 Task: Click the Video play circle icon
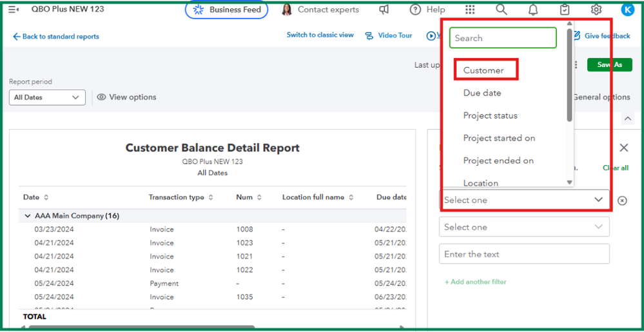tap(431, 35)
